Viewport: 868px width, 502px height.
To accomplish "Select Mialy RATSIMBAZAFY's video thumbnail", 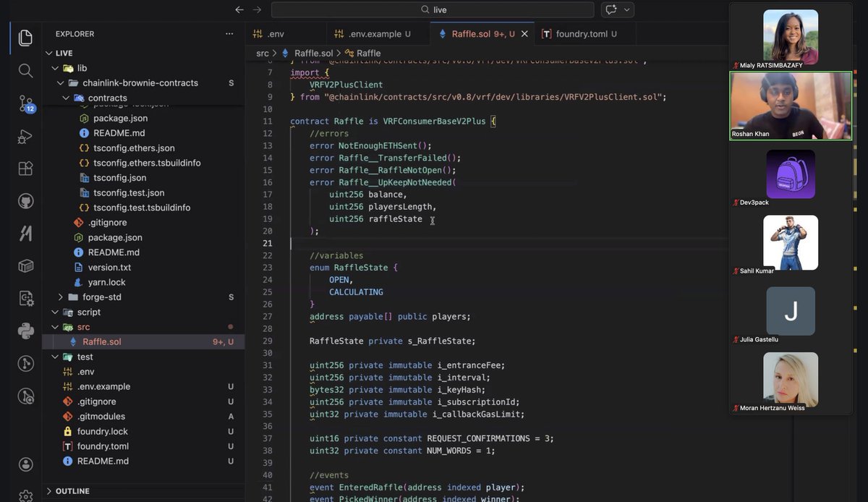I will click(791, 35).
